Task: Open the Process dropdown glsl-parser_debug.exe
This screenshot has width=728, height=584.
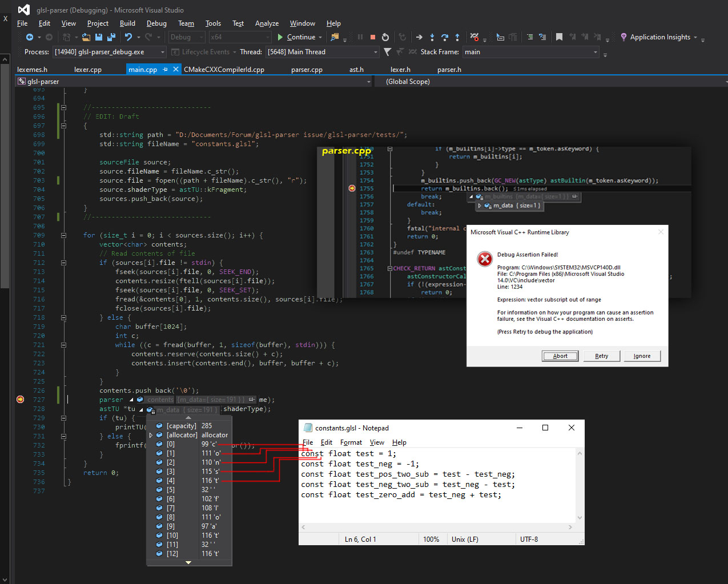Action: coord(110,52)
